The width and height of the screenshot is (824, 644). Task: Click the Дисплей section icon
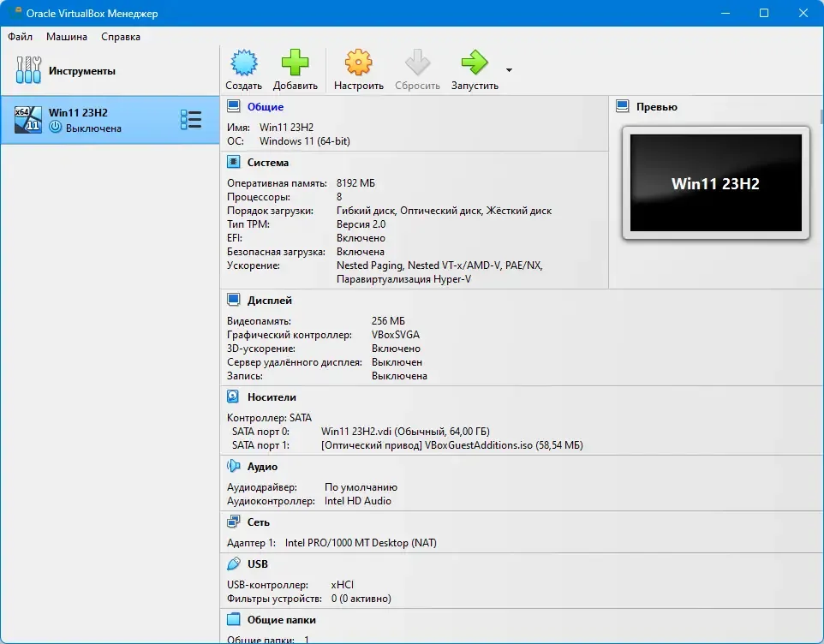(x=234, y=300)
